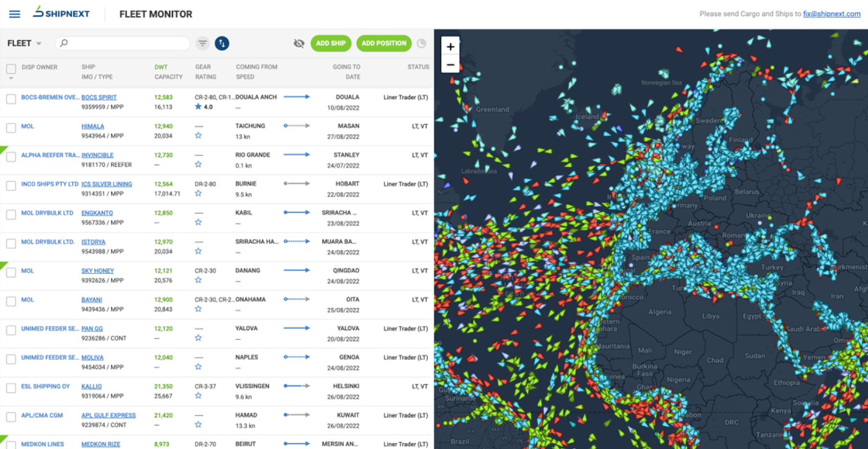The height and width of the screenshot is (449, 868).
Task: Open the arrow below the header checkbox
Action: 11,78
